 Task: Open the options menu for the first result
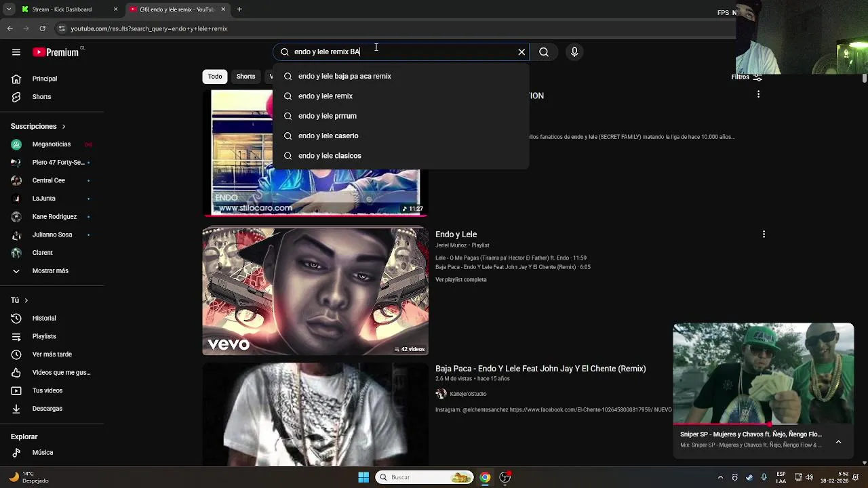(758, 95)
